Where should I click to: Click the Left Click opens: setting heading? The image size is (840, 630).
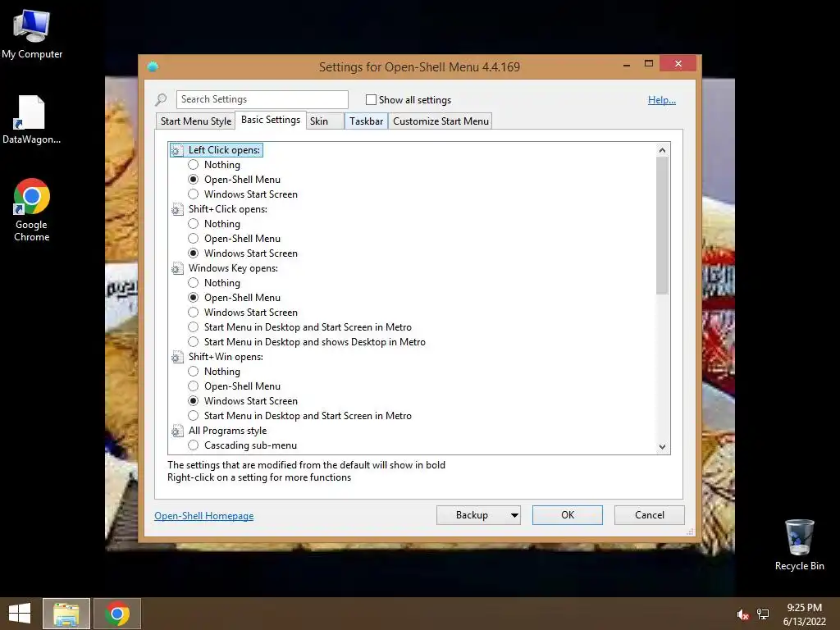click(x=224, y=150)
